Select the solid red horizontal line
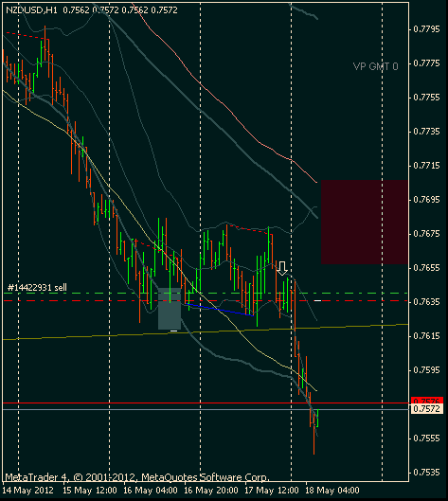This screenshot has height=501, width=448. point(206,403)
